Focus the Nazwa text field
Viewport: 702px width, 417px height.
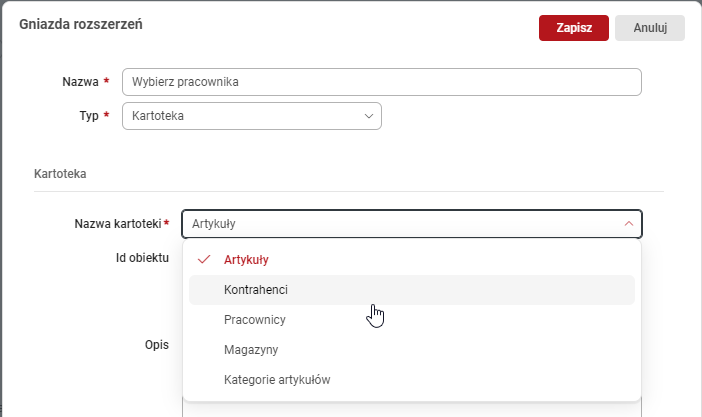point(380,82)
